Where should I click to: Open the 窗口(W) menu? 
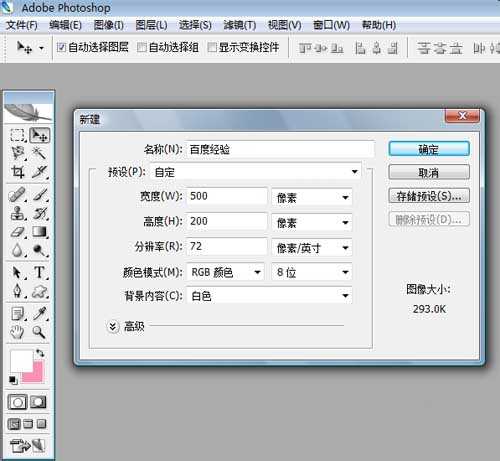click(331, 25)
